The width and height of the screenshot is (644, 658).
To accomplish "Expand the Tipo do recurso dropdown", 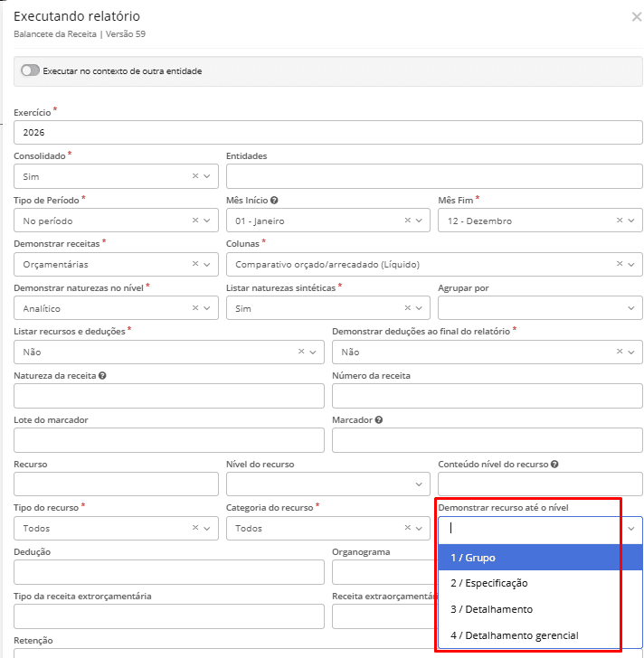I will click(x=207, y=528).
